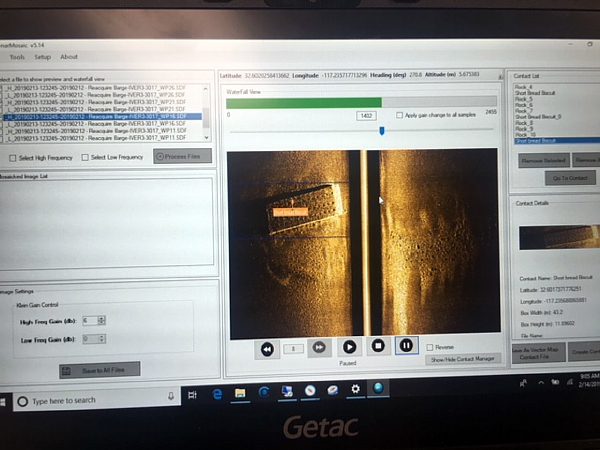The width and height of the screenshot is (600, 450).
Task: Click the playback speed field showing 1
Action: tap(293, 349)
